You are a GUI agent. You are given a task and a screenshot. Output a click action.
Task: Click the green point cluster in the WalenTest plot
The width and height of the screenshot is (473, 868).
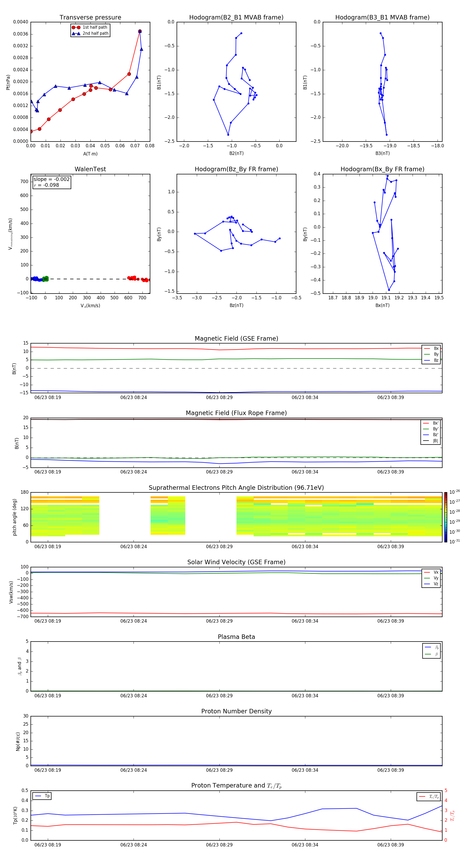(45, 279)
